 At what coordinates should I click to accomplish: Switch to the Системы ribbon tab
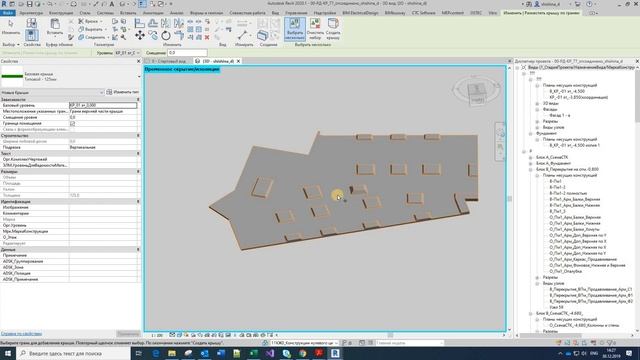click(x=105, y=13)
